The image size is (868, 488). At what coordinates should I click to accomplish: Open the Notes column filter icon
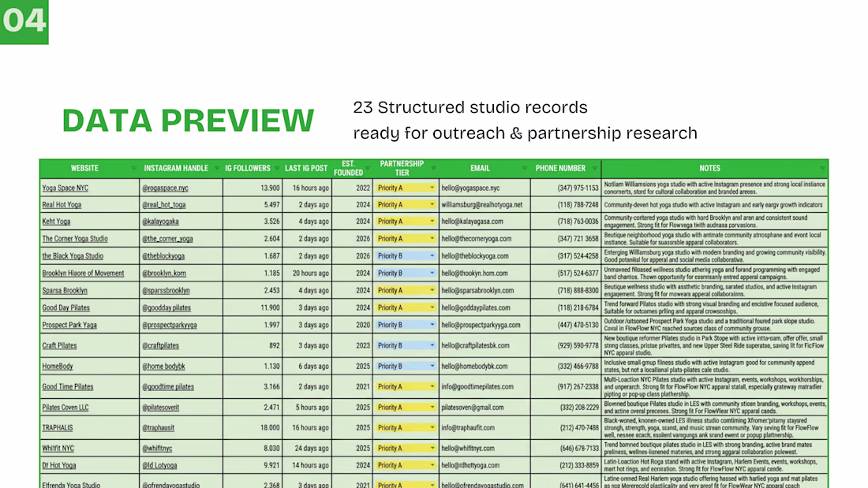(822, 168)
